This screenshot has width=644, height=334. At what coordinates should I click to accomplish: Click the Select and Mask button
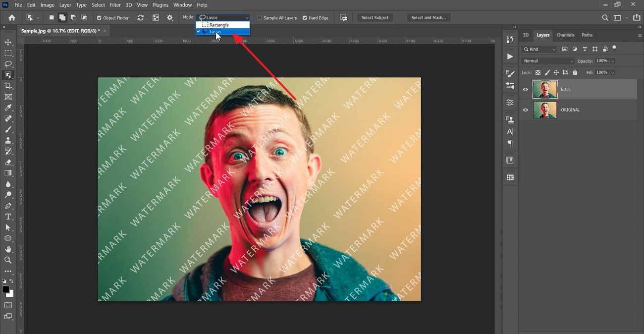tap(429, 17)
